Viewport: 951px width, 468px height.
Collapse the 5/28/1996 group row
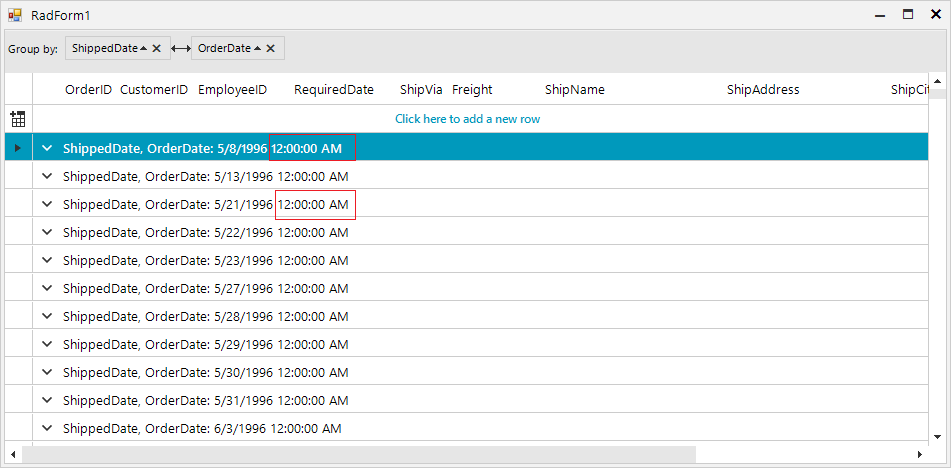(47, 316)
